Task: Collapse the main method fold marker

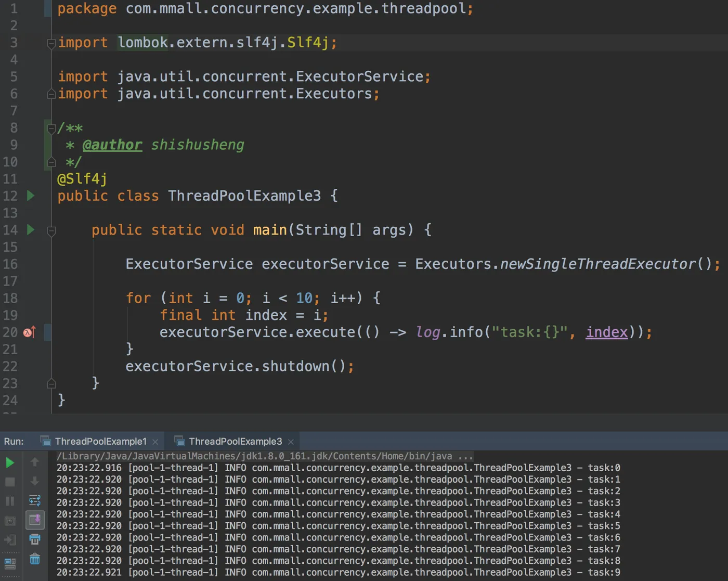Action: click(x=51, y=231)
